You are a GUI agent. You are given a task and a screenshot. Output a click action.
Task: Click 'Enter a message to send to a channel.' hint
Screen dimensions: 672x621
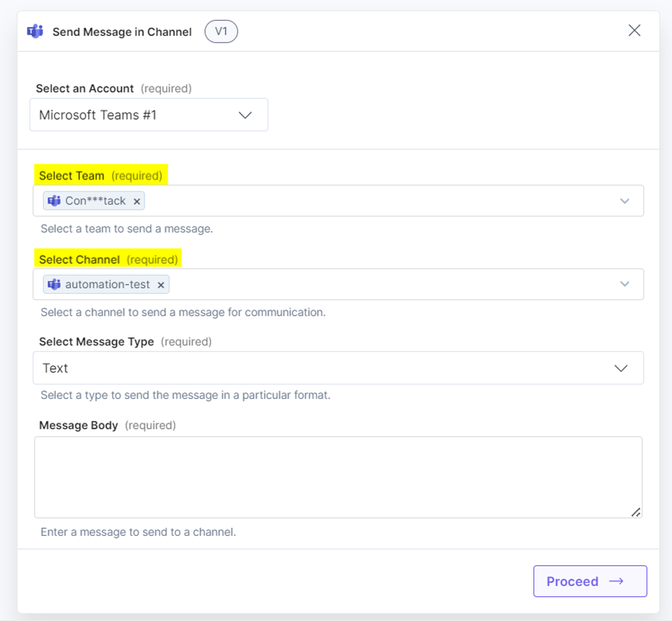[138, 532]
